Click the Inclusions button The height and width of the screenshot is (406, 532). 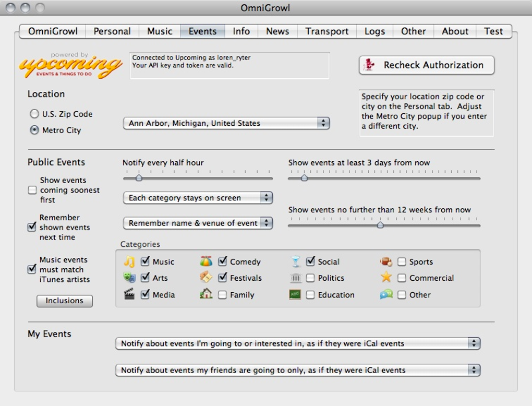tap(65, 301)
